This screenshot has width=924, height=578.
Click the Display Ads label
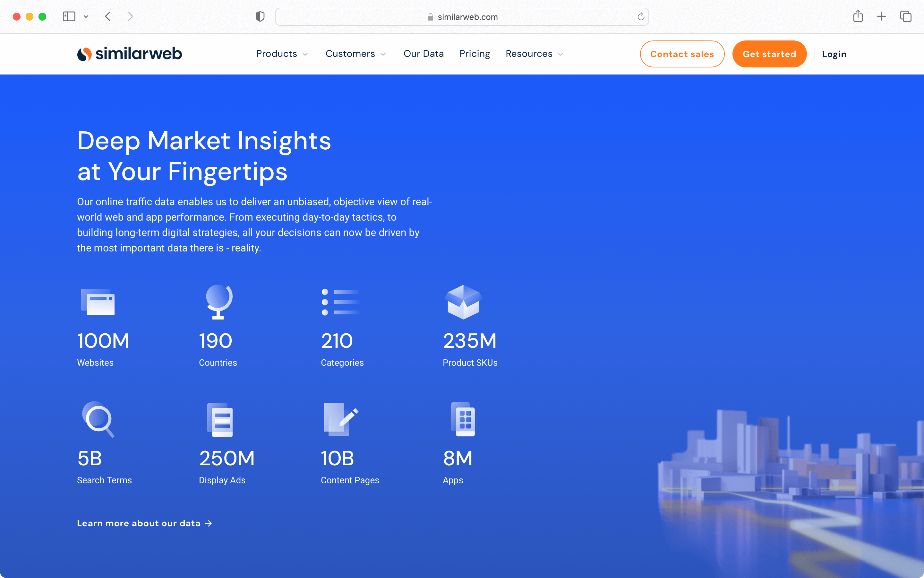pyautogui.click(x=222, y=480)
